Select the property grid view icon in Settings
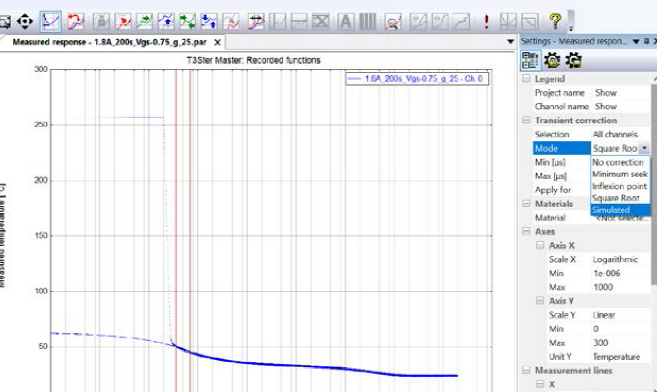657x392 pixels. tap(530, 60)
